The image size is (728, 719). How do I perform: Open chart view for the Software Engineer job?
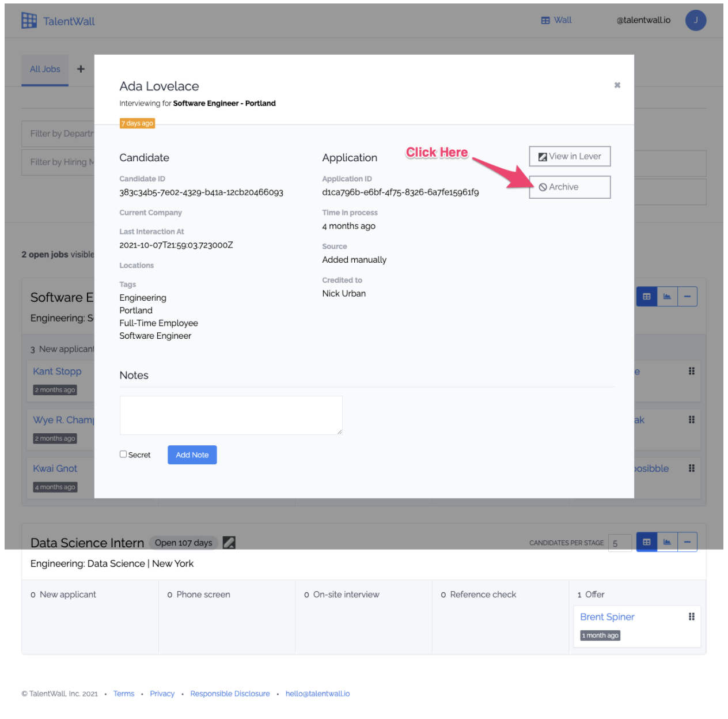[x=666, y=296]
